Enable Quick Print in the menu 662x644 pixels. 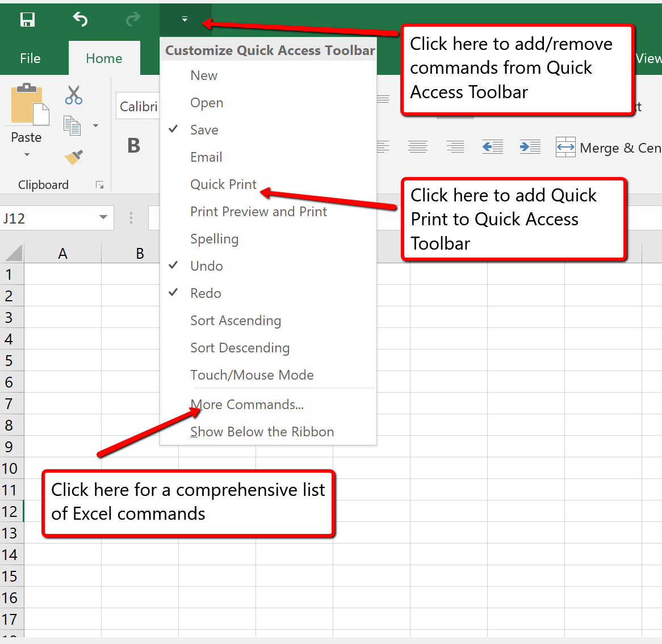click(223, 184)
